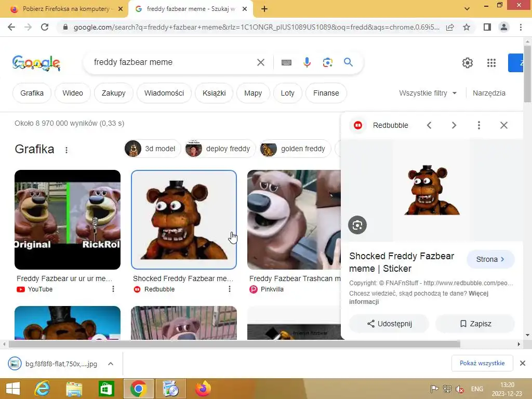The width and height of the screenshot is (532, 399).
Task: Select the Loty filter
Action: pyautogui.click(x=288, y=93)
